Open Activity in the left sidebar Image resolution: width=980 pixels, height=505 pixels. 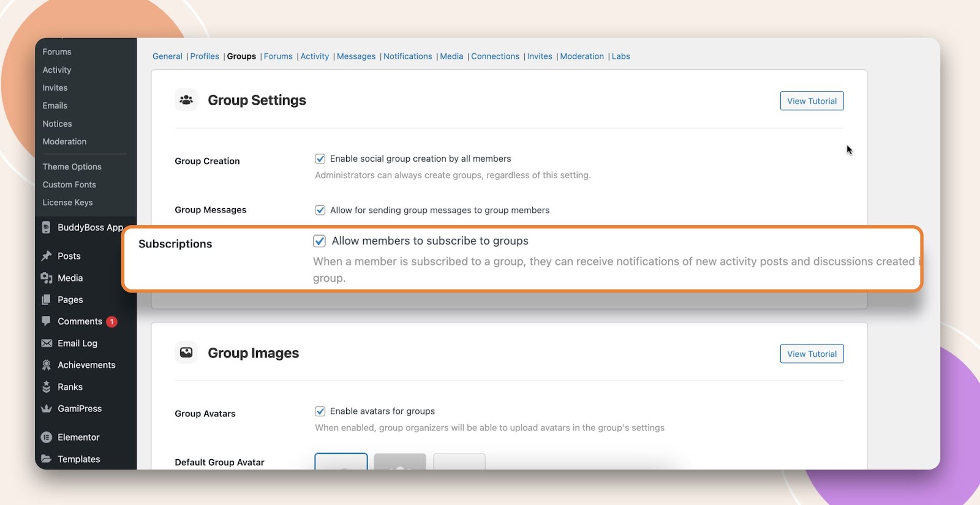click(57, 70)
